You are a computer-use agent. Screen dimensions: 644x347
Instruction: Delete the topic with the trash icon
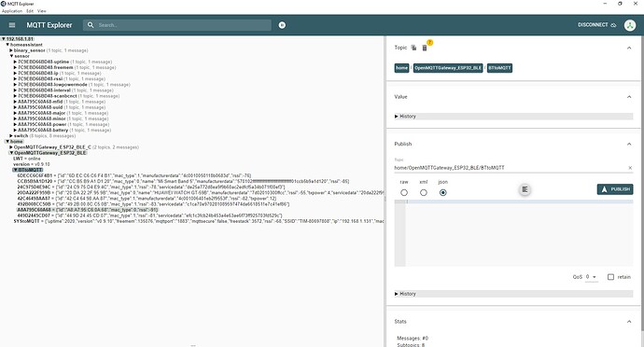coord(425,48)
